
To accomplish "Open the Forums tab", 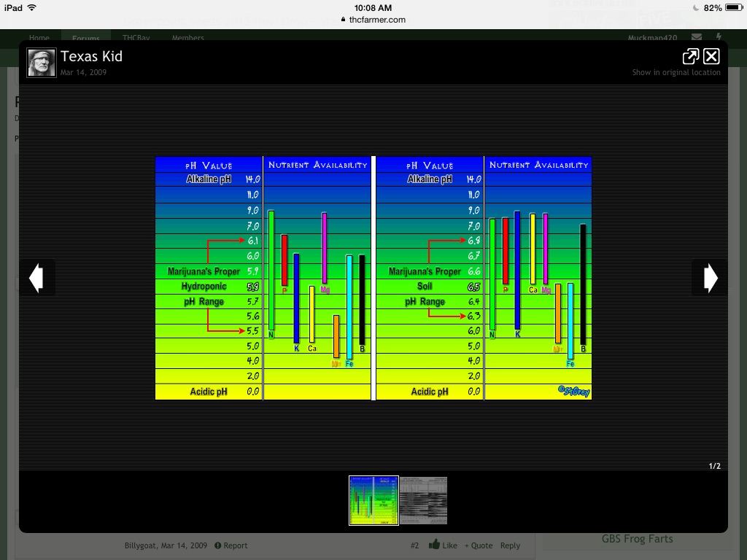I will [x=86, y=38].
